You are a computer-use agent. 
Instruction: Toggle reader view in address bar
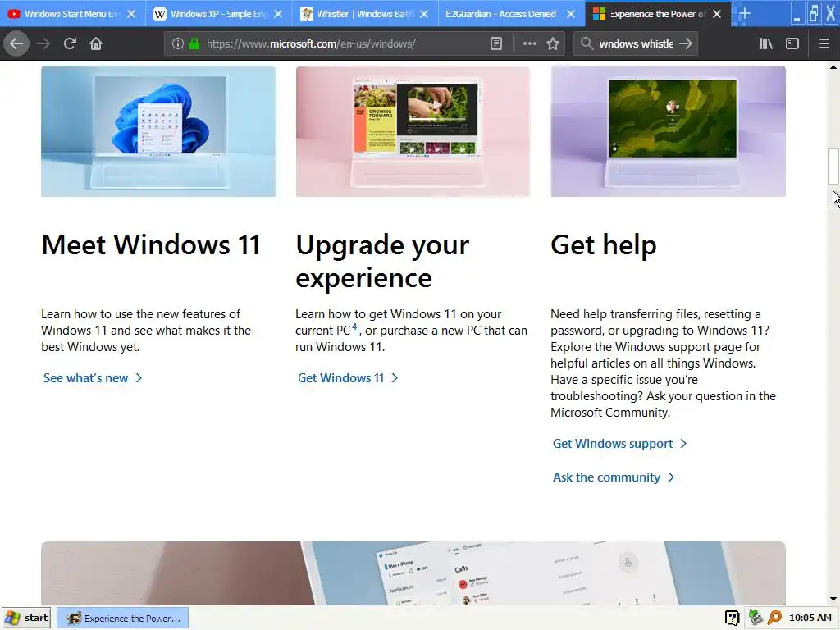(x=496, y=44)
